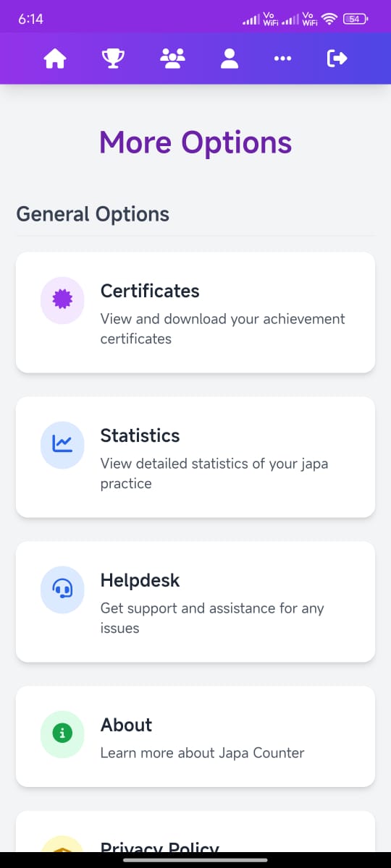Open the Helpdesk option

coord(195,602)
